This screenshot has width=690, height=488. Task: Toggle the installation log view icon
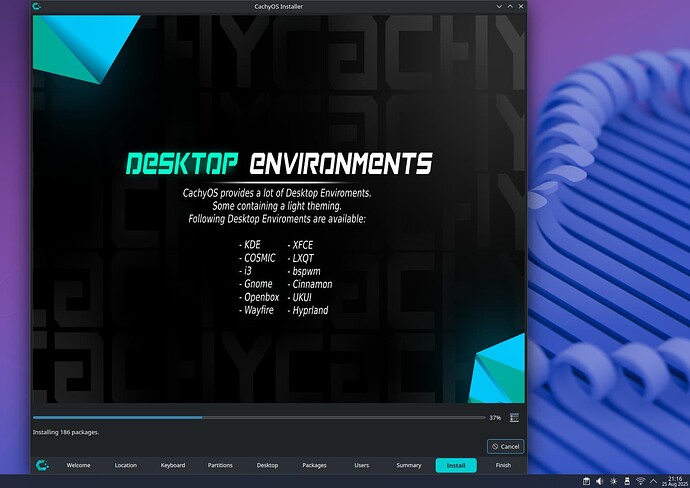coord(514,418)
